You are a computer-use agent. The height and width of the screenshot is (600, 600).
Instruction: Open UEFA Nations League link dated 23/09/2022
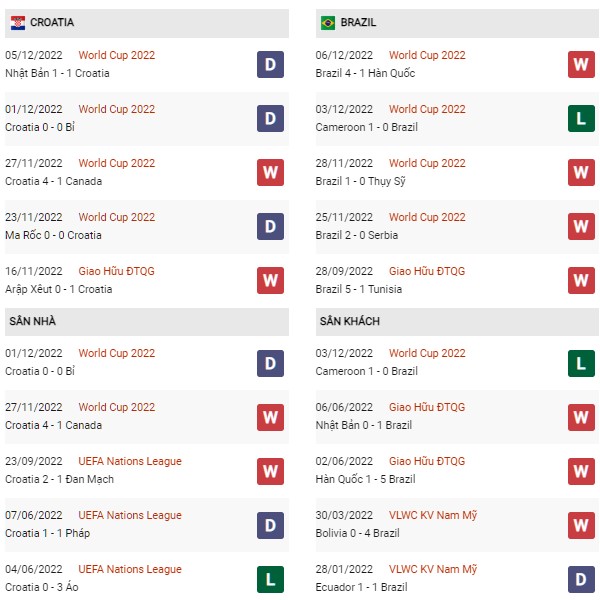coord(130,461)
